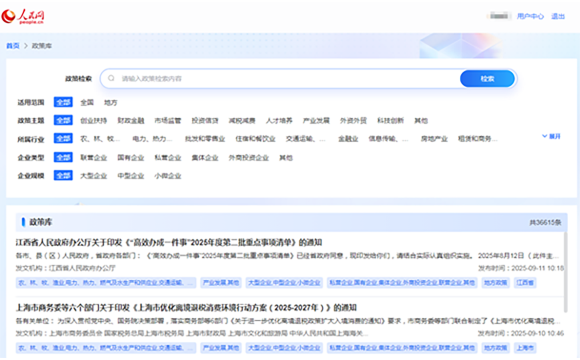Click the 江西省 region tag
The height and width of the screenshot is (360, 580).
point(525,283)
